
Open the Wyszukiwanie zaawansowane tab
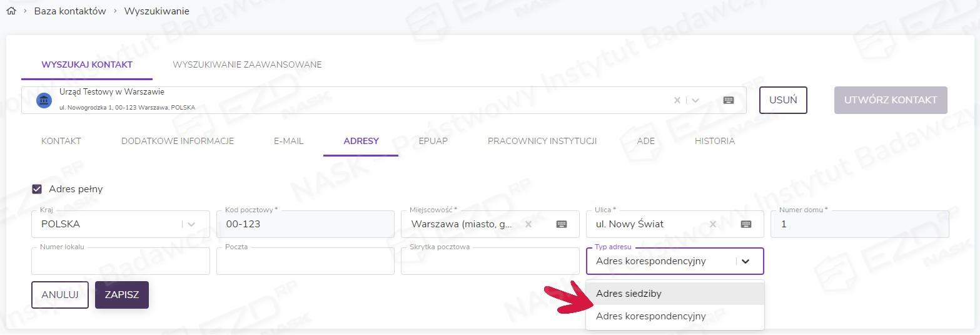point(247,64)
